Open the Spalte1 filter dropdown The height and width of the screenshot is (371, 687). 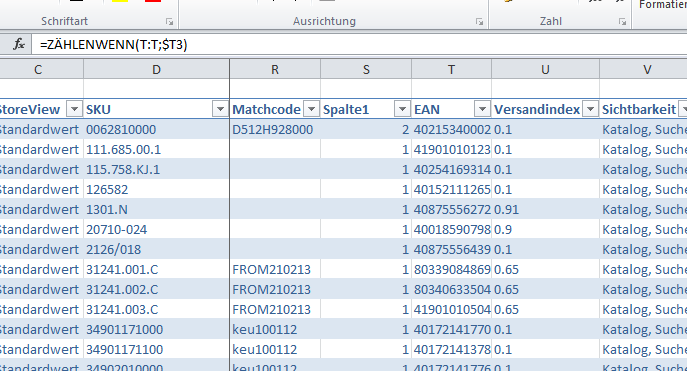[402, 109]
